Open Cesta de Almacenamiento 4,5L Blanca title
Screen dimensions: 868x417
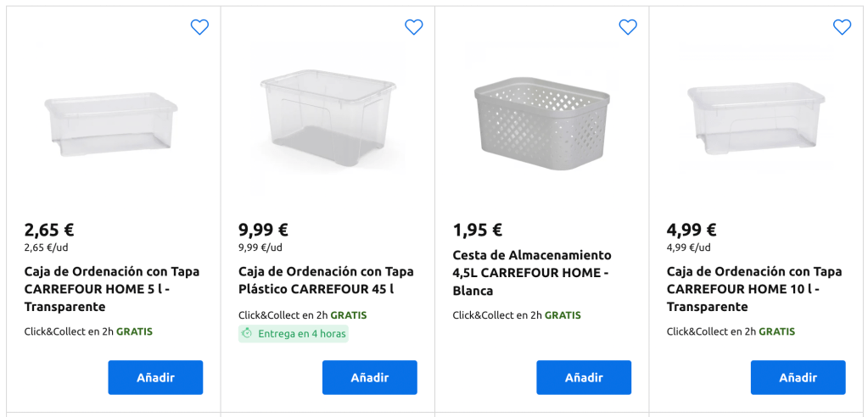pos(532,272)
